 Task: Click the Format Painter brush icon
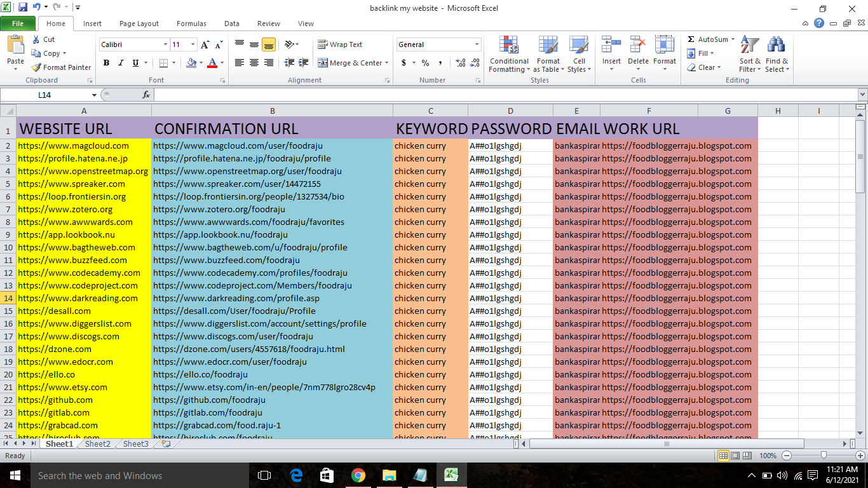pos(37,67)
